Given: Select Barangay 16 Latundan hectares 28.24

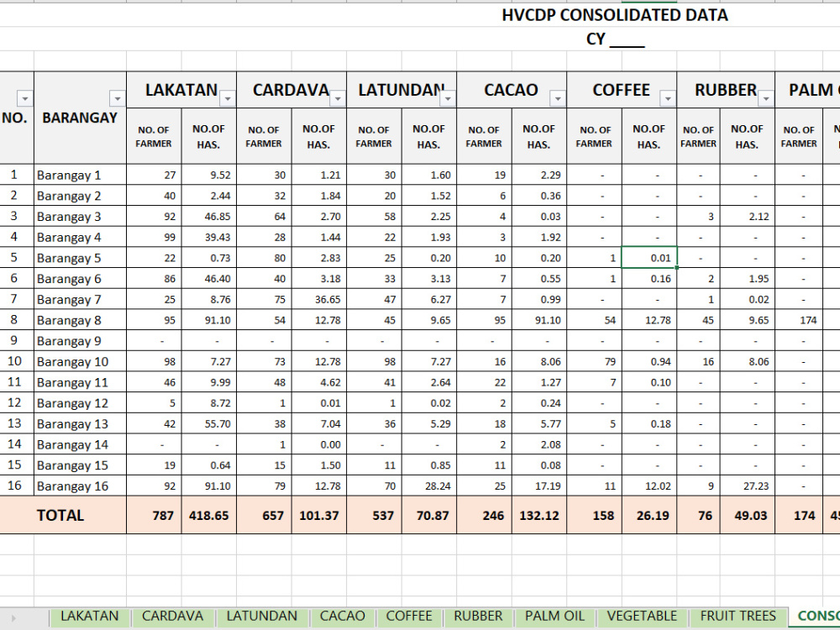Looking at the screenshot, I should [429, 486].
